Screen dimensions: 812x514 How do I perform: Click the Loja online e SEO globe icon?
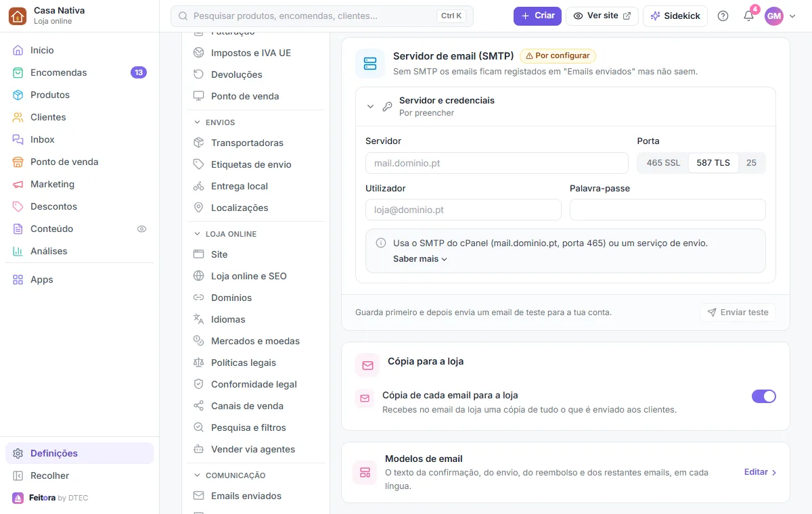pyautogui.click(x=198, y=276)
